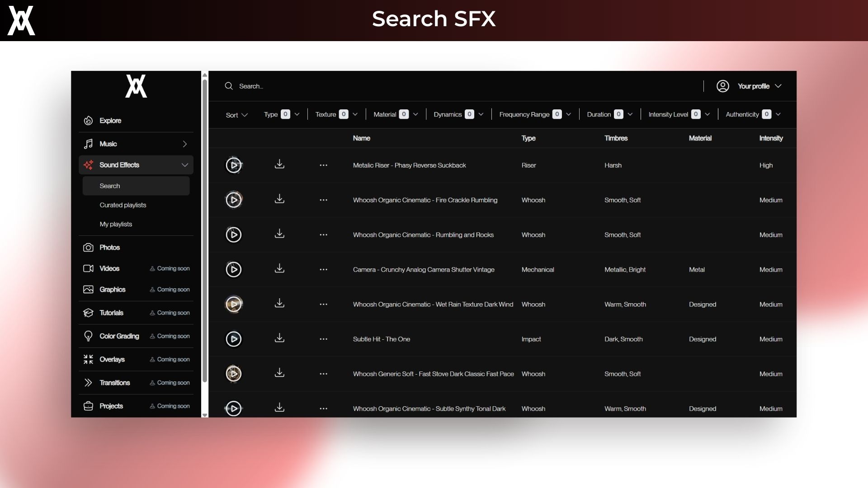Click the sidebar vertical scrollbar
Image resolution: width=868 pixels, height=488 pixels.
[x=205, y=230]
